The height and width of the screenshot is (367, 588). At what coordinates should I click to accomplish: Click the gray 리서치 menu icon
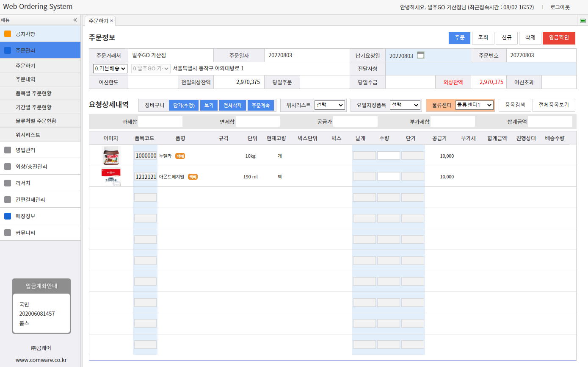pos(8,183)
